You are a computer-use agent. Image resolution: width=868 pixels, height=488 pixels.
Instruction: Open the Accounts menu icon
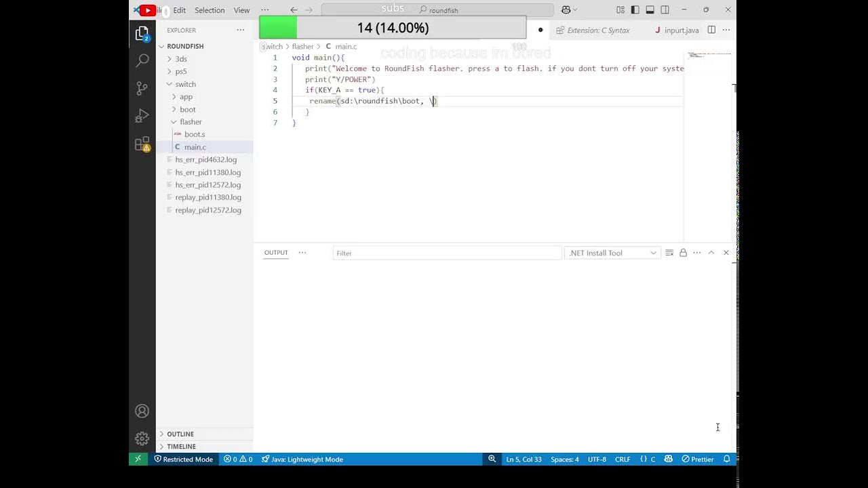click(x=142, y=411)
